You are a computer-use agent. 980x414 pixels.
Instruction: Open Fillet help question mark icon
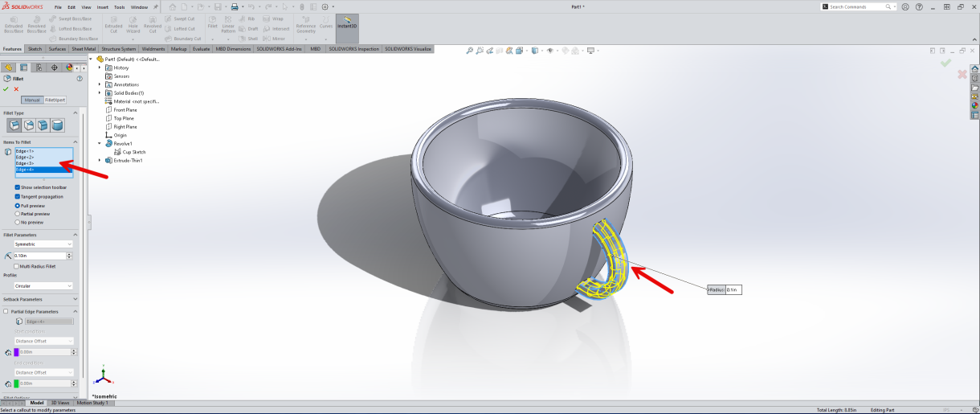(x=80, y=79)
